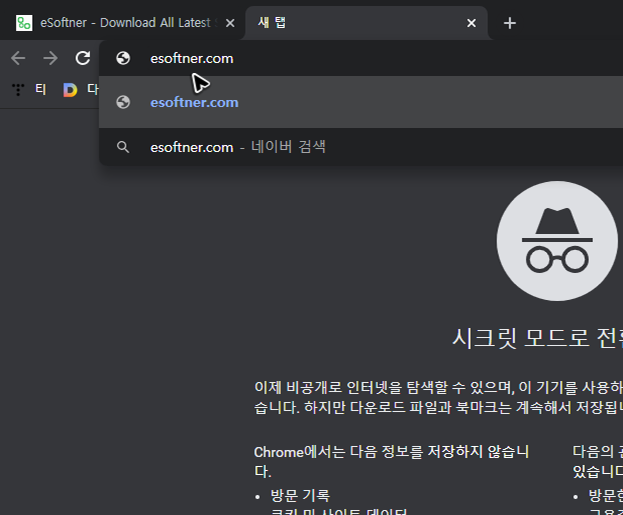Click the browser forward arrow
This screenshot has height=515, width=623.
coord(50,58)
